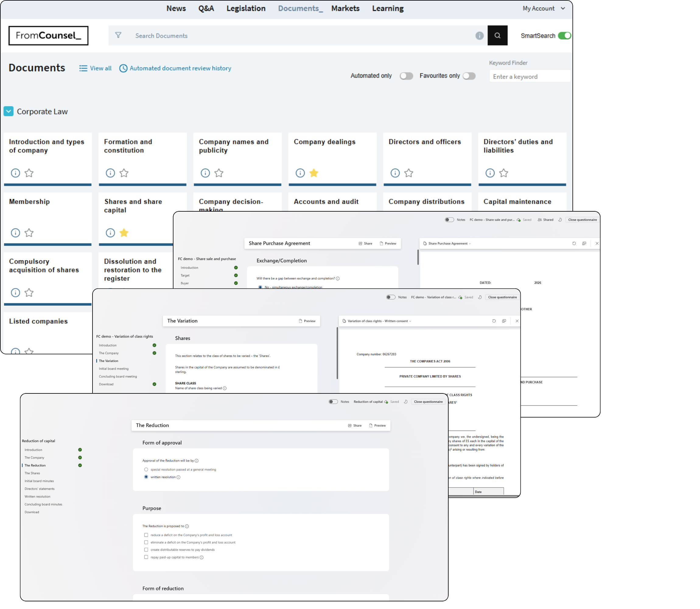Click info icon beside written resolution option
Viewport: 700px width, 609px height.
pyautogui.click(x=178, y=477)
